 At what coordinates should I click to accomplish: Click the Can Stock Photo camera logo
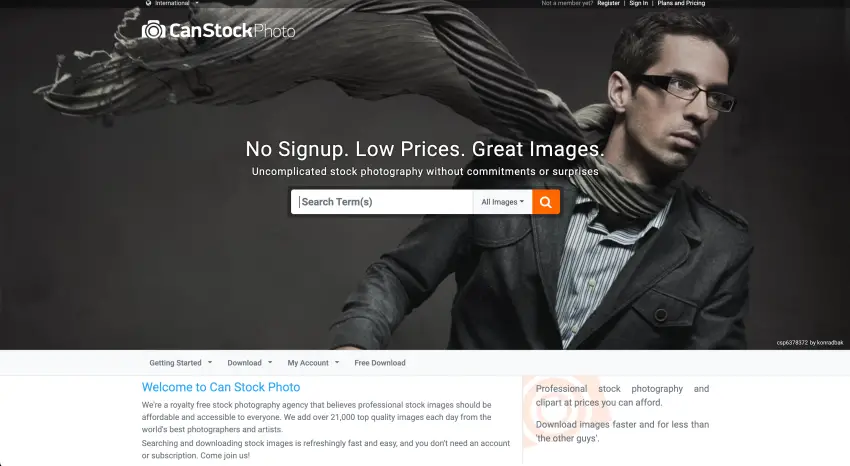tap(153, 30)
